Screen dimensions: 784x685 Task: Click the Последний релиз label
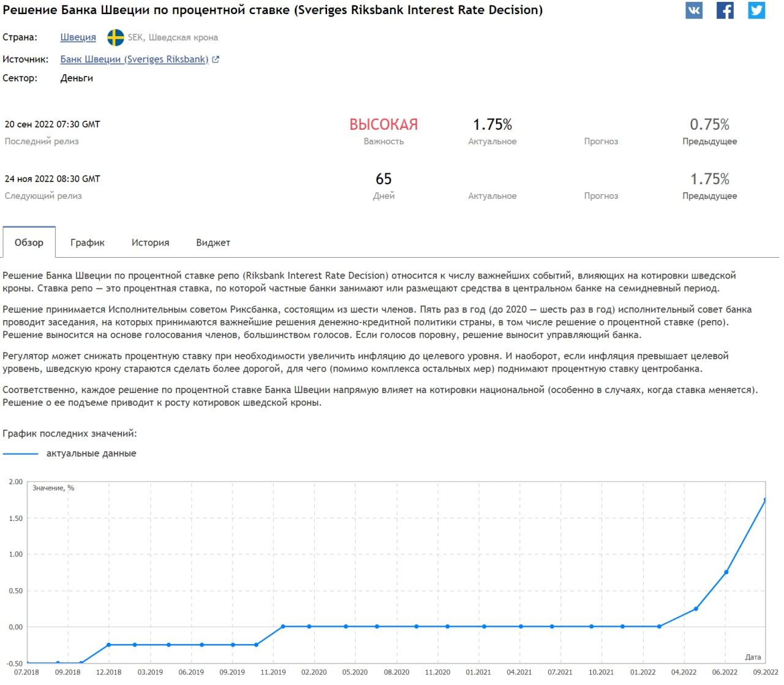click(x=42, y=141)
